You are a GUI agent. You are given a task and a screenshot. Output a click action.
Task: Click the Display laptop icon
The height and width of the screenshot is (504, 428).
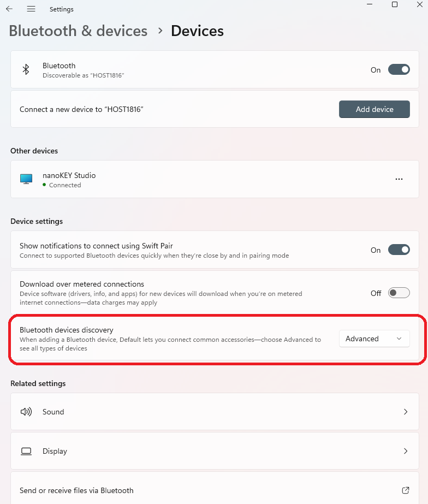(x=26, y=451)
